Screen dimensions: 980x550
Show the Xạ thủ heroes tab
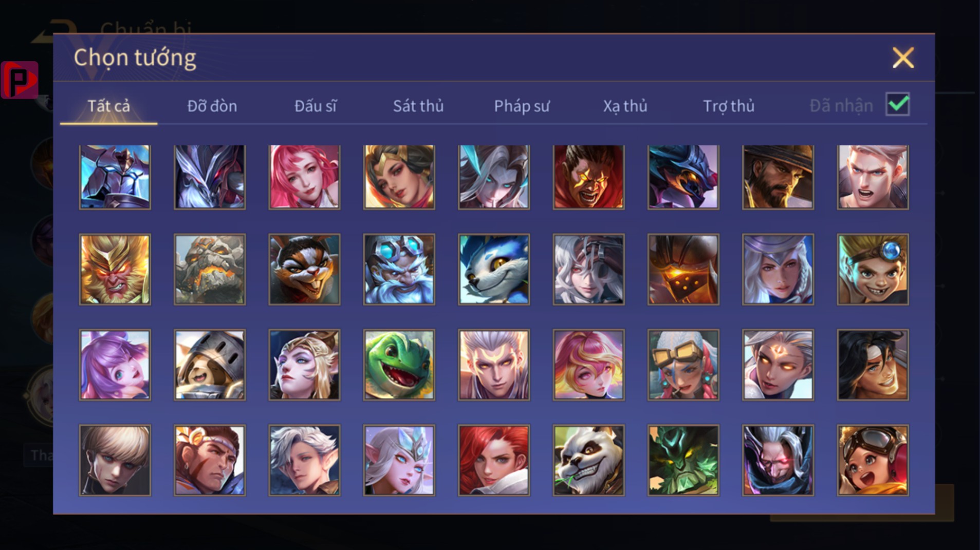point(625,106)
